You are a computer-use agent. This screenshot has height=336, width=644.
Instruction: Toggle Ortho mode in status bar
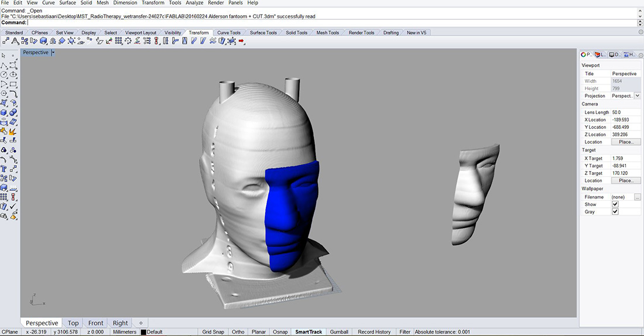click(238, 332)
